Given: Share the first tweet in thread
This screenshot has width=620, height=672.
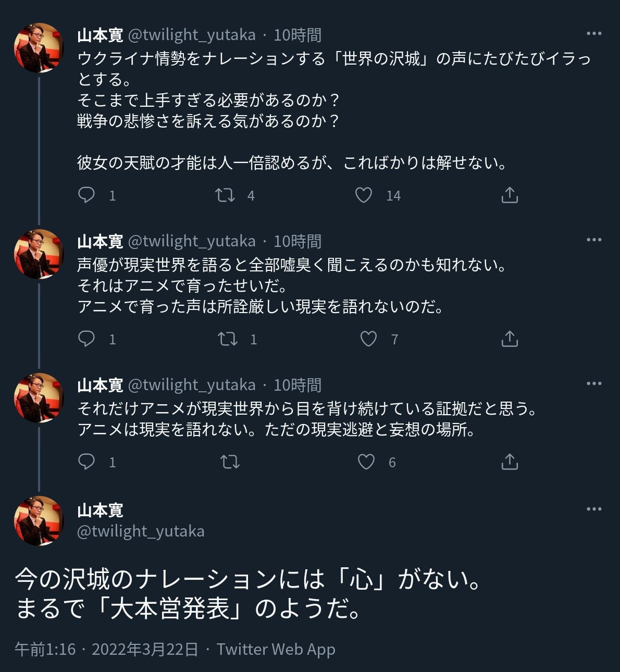Looking at the screenshot, I should pos(509,195).
